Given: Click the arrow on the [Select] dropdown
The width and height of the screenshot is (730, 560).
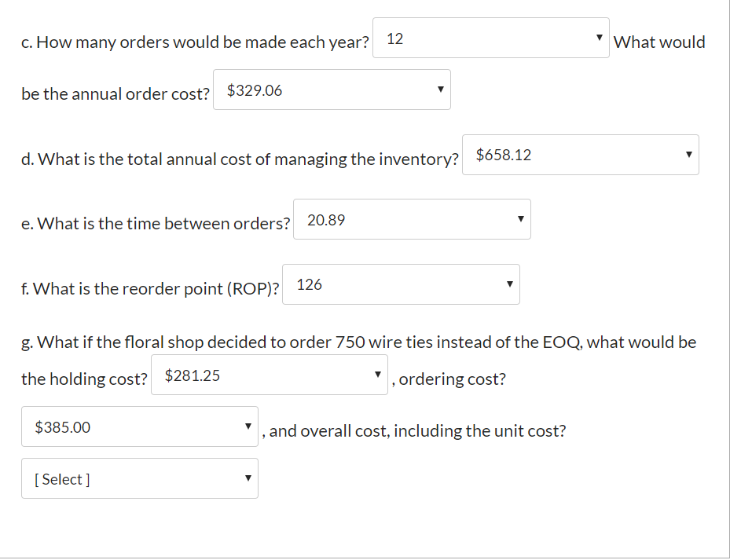Looking at the screenshot, I should (248, 478).
